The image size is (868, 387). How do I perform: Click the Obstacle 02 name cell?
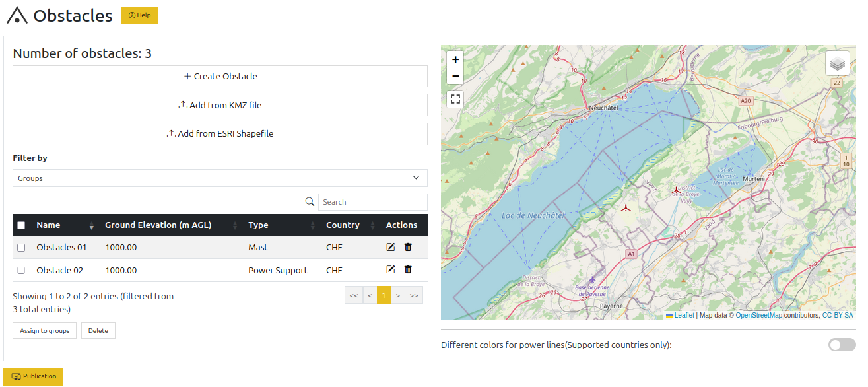[59, 270]
